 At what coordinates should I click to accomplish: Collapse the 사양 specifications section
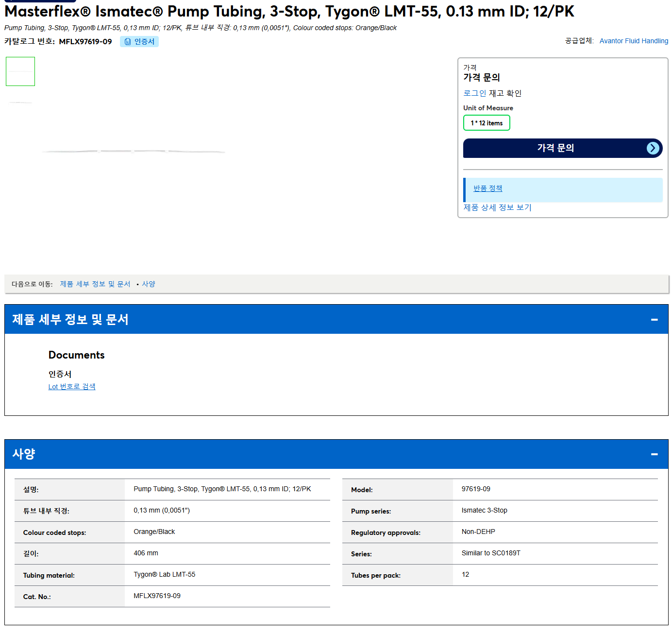pos(654,454)
